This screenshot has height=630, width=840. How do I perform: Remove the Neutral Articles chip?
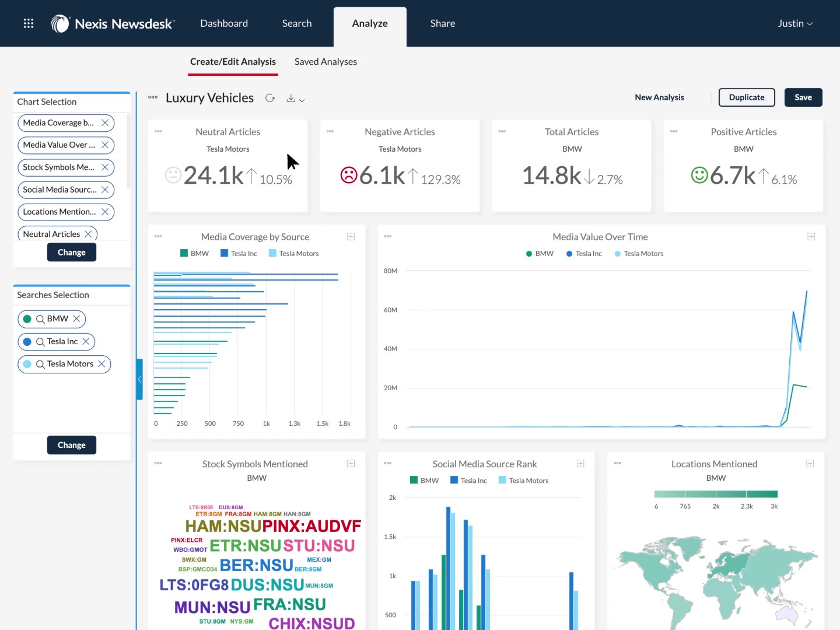tap(88, 234)
